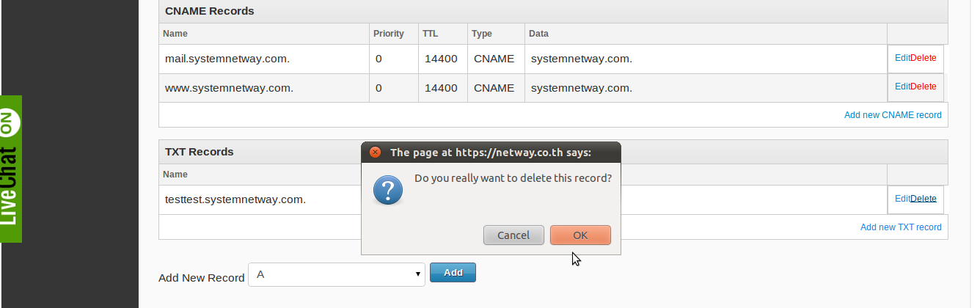Viewport: 980px width, 308px height.
Task: Close the delete confirmation dialog
Action: coord(375,153)
